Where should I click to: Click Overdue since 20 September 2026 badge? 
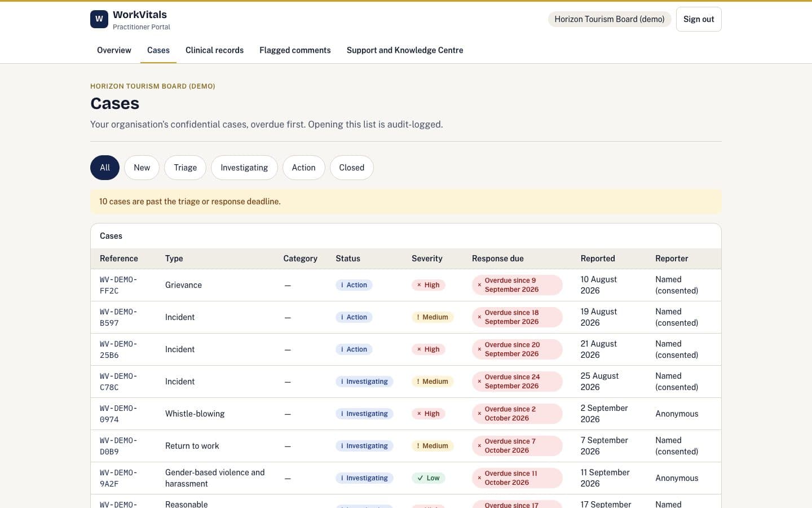(x=517, y=349)
